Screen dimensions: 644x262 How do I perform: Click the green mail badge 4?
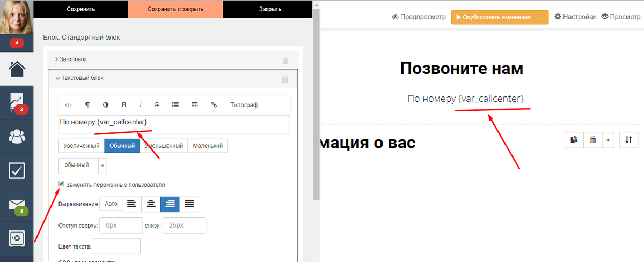[21, 211]
